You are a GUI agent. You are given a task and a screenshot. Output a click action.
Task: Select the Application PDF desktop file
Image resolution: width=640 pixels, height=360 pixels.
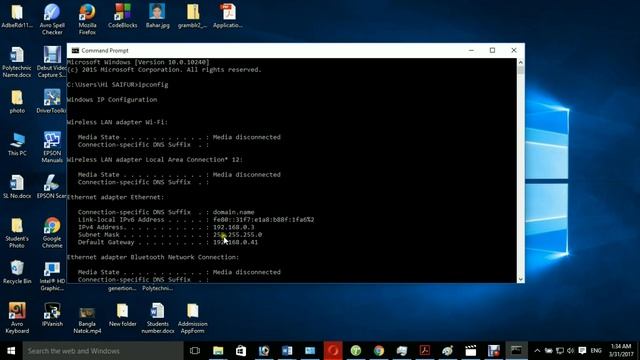click(x=228, y=16)
